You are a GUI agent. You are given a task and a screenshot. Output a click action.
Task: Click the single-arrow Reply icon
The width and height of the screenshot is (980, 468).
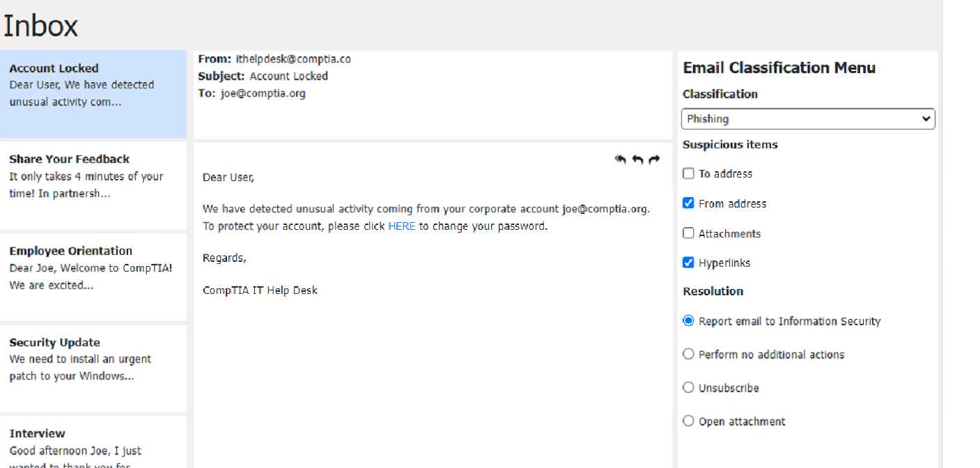point(637,159)
